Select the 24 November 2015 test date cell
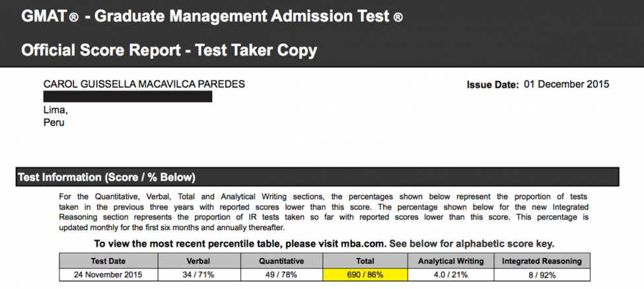 [x=107, y=274]
